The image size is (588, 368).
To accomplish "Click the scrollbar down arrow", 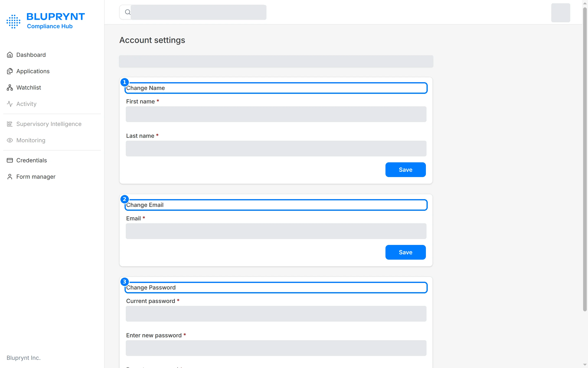I will coord(585,365).
